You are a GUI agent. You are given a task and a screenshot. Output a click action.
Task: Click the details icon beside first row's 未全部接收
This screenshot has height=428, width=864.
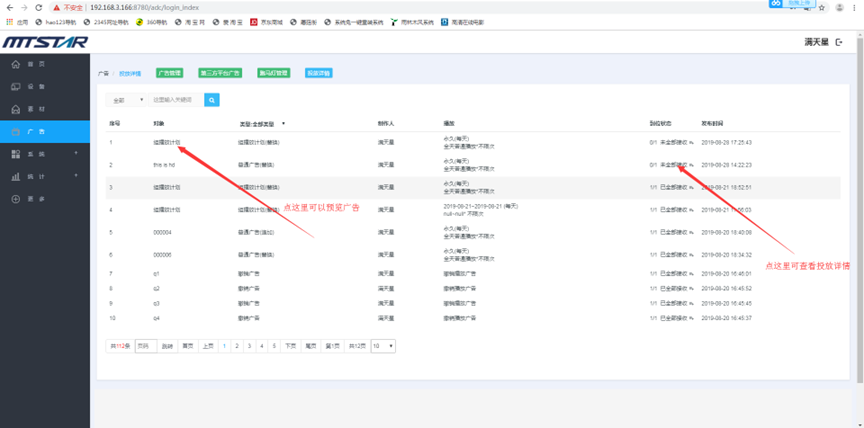click(689, 142)
